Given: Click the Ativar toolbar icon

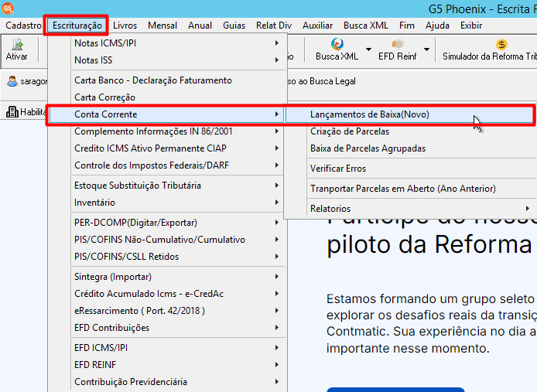Looking at the screenshot, I should 17,45.
